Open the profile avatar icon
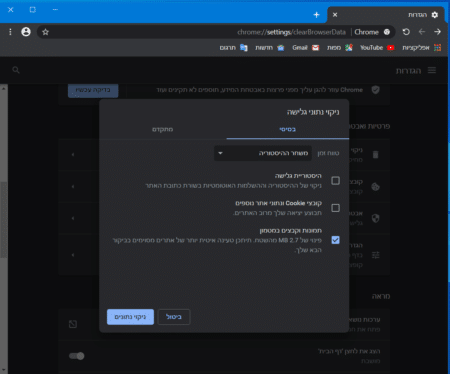450x374 pixels. (x=26, y=32)
